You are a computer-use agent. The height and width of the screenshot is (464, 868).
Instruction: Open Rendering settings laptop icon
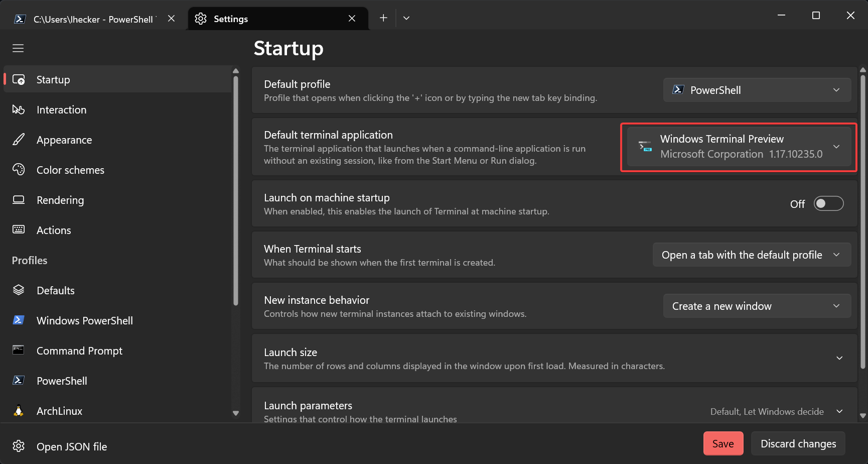(x=19, y=200)
